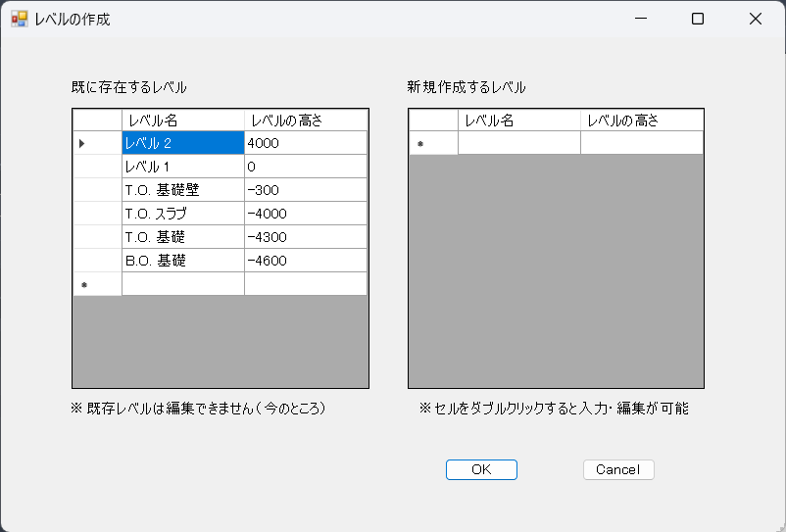The width and height of the screenshot is (786, 532).
Task: Click the empty レベル名 cell in new levels table
Action: [x=519, y=143]
